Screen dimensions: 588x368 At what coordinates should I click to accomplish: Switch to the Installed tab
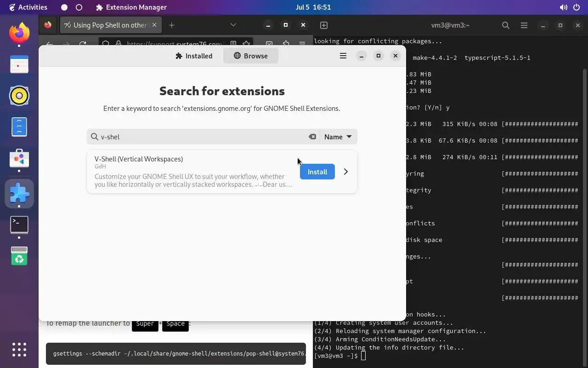(x=194, y=56)
